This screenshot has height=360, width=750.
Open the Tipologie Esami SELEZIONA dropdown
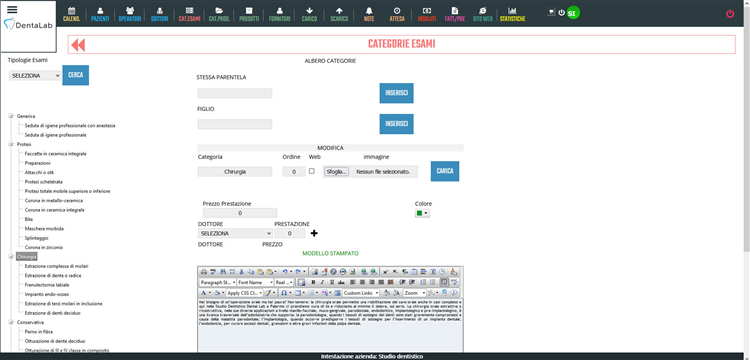tap(35, 76)
